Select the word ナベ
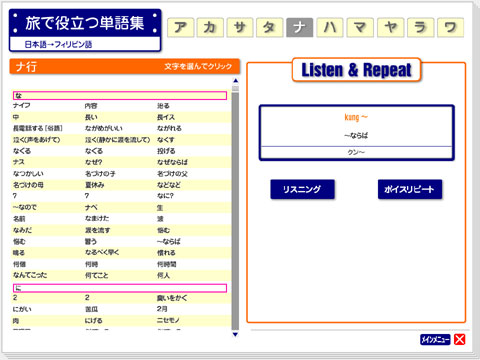480x360 pixels. click(91, 207)
